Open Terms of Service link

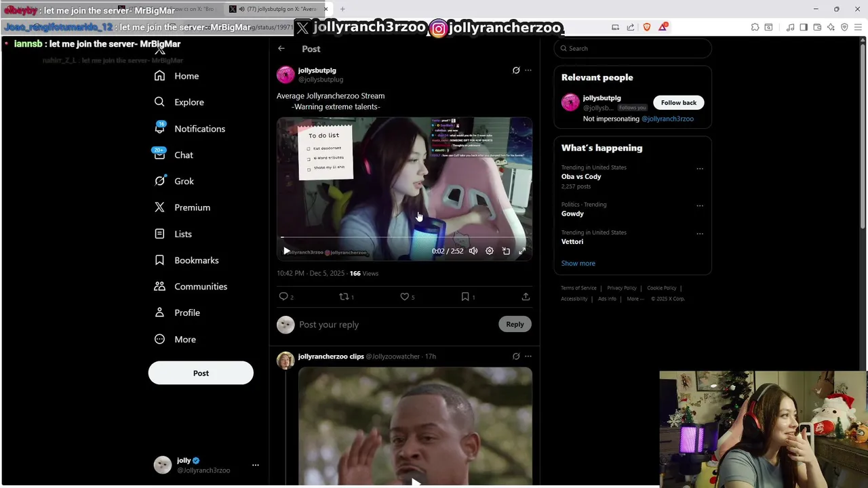coord(578,288)
